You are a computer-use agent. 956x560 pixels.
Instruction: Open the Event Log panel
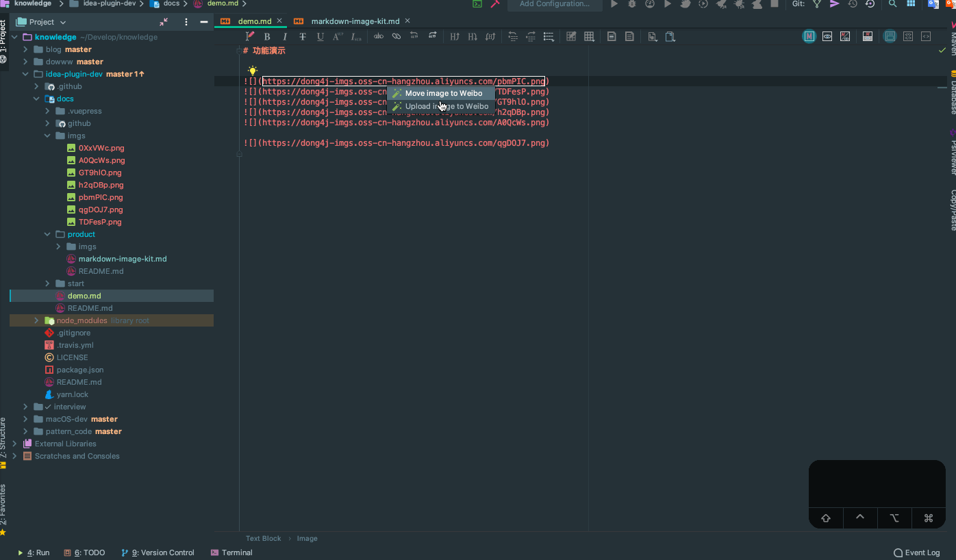916,552
